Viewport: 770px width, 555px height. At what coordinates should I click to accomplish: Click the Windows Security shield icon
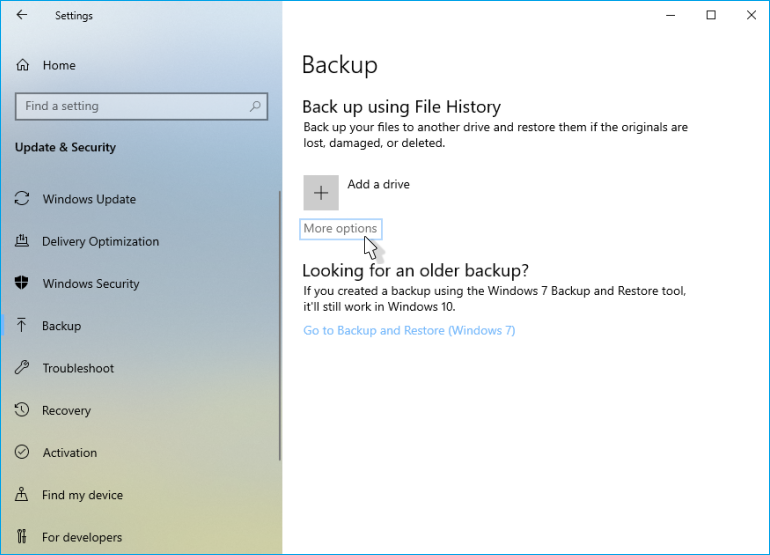22,283
